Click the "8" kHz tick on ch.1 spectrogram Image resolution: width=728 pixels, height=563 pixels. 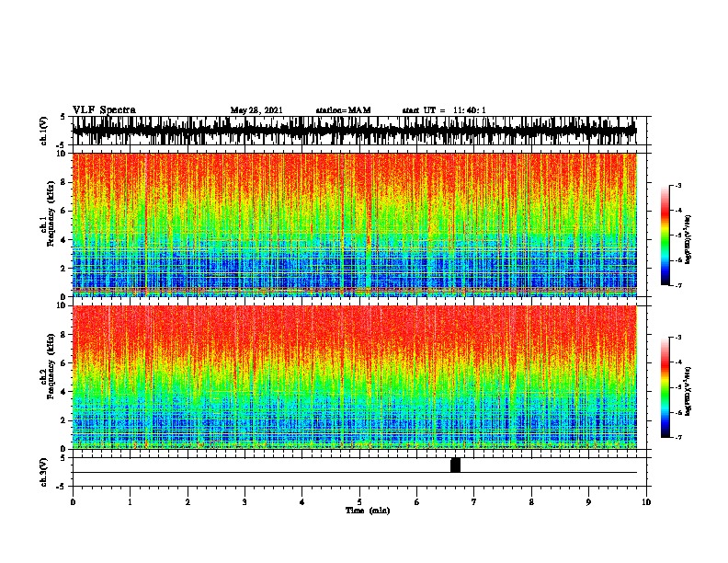[64, 182]
